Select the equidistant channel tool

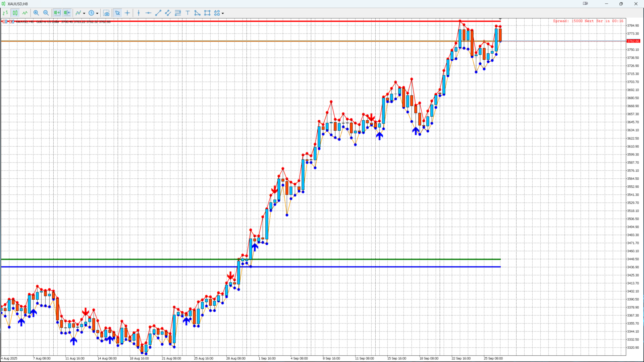pos(168,13)
